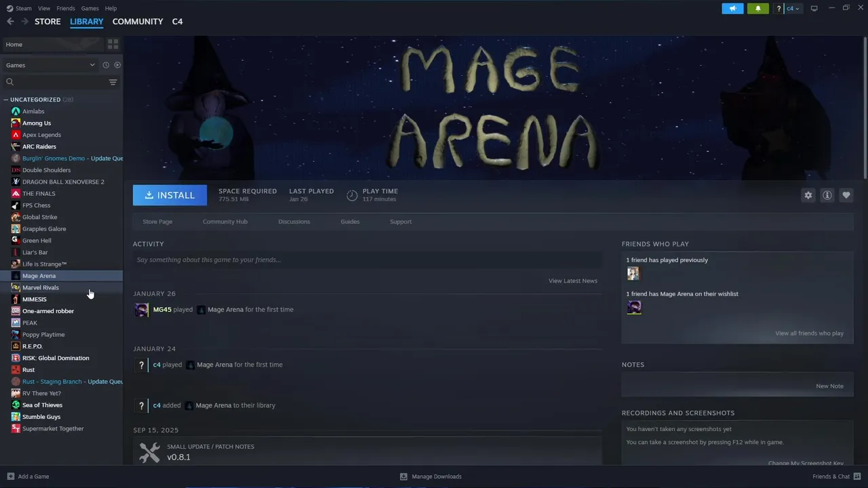The image size is (868, 488).
Task: Select Marvel Rivals in the library
Action: pyautogui.click(x=61, y=287)
